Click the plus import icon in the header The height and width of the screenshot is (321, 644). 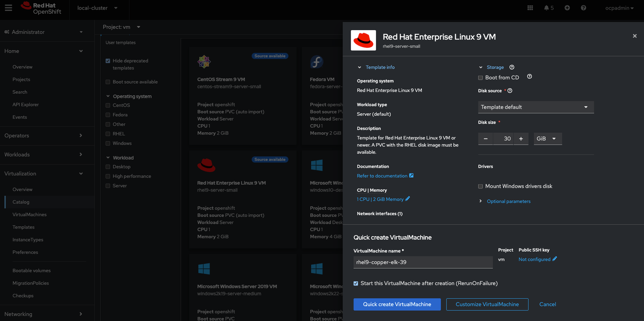[567, 8]
